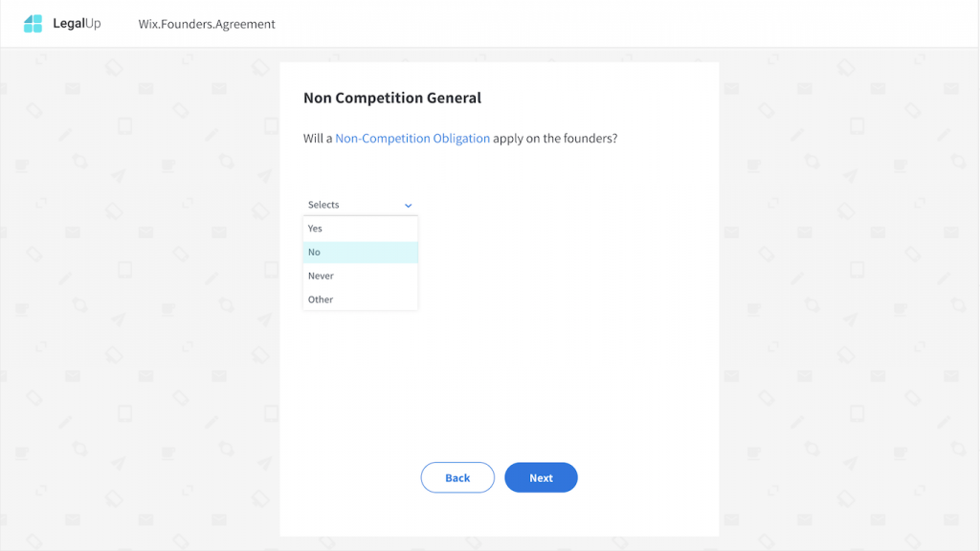The height and width of the screenshot is (551, 980).
Task: Choose the Other option
Action: click(360, 299)
